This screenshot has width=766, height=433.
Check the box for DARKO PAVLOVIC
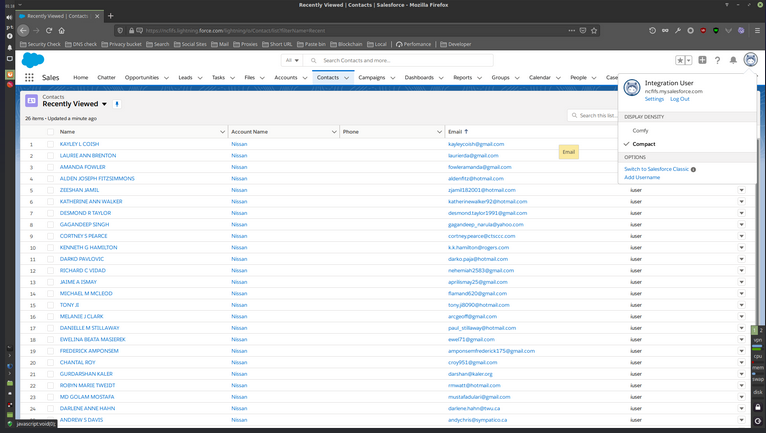point(50,259)
